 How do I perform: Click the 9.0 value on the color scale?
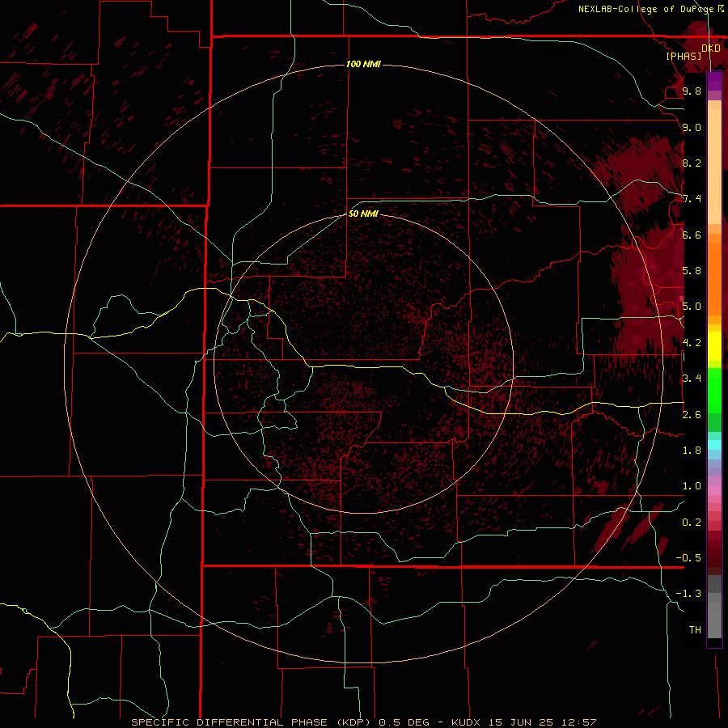(692, 127)
